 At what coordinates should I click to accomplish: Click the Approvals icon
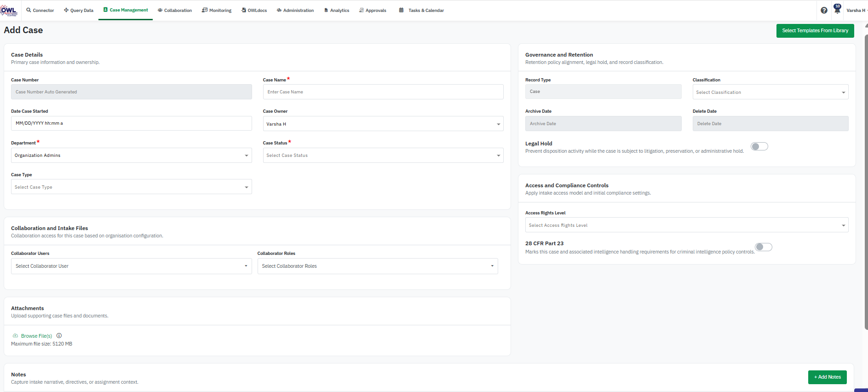362,10
